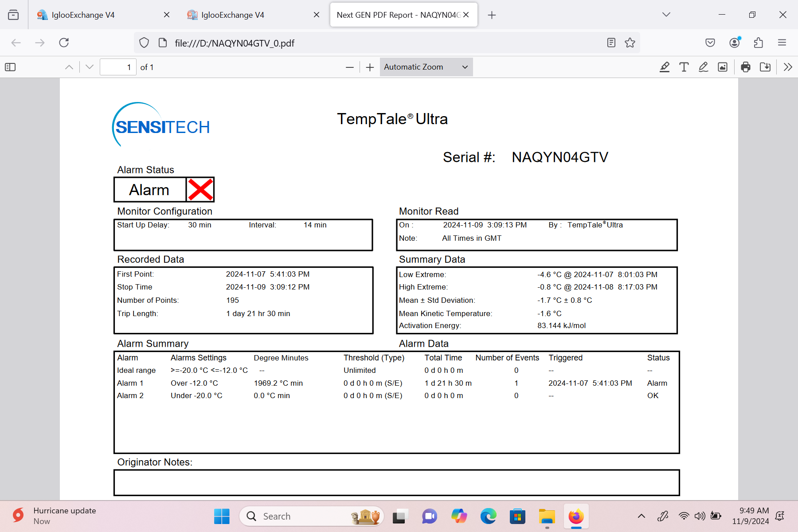Image resolution: width=798 pixels, height=532 pixels.
Task: Open the Extensions menu
Action: [759, 43]
